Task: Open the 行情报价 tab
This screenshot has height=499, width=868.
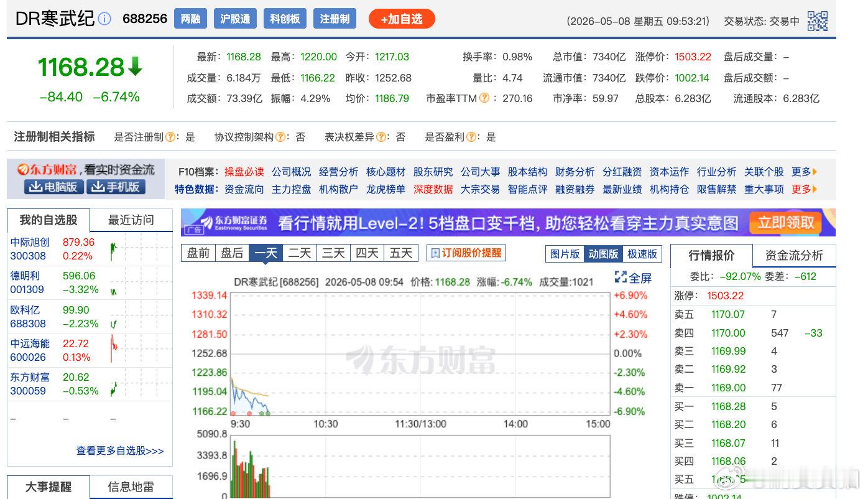Action: (711, 256)
